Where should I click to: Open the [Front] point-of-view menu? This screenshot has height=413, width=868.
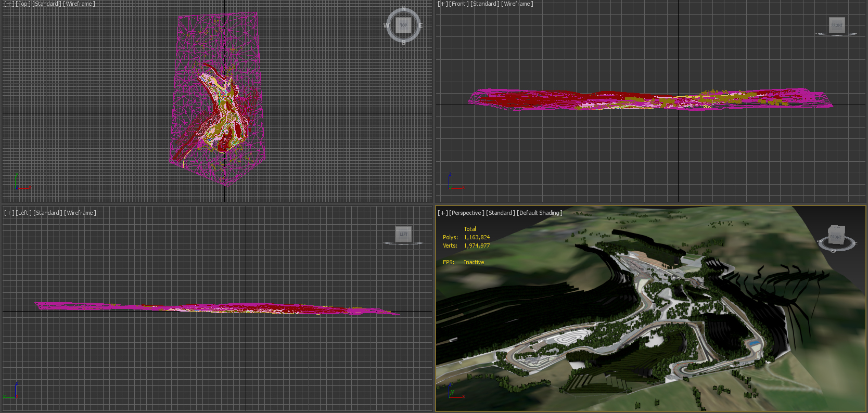tap(459, 4)
